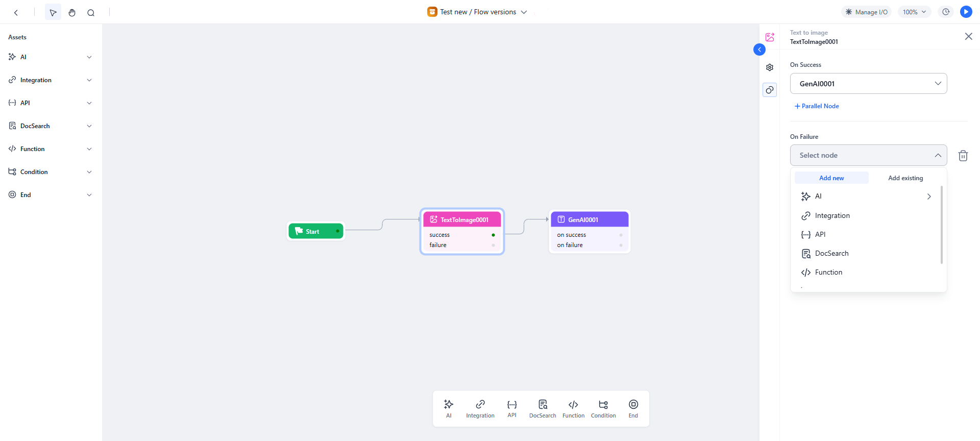Viewport: 980px width, 441px height.
Task: Run the flow with play button
Action: (966, 12)
